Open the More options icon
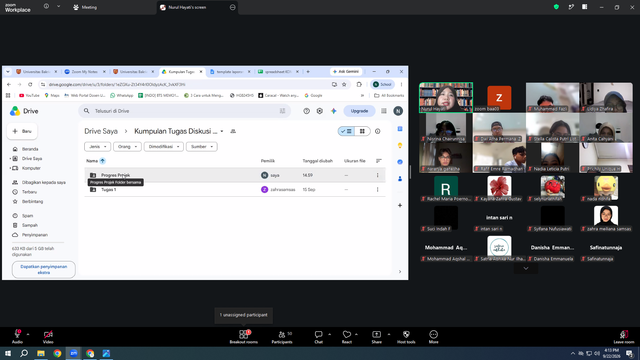 tap(433, 337)
